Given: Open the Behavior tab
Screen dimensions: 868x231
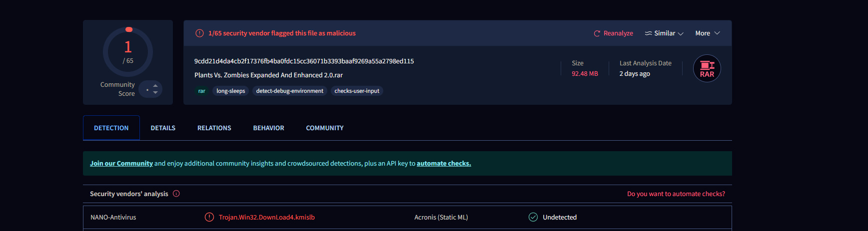Looking at the screenshot, I should tap(268, 128).
